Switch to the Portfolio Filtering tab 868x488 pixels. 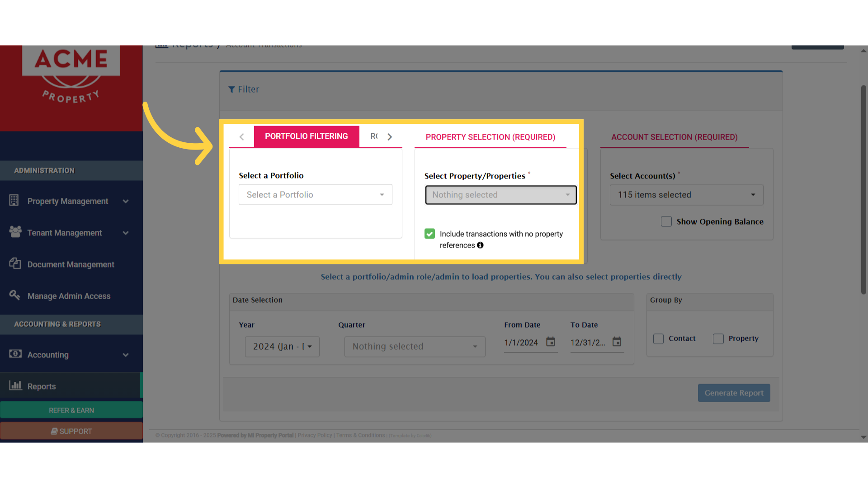tap(306, 136)
